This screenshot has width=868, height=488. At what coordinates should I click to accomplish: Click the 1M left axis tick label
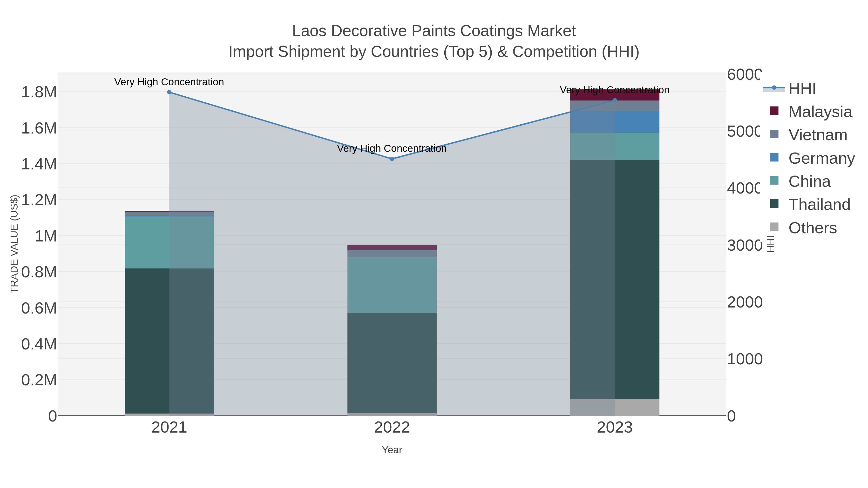coord(46,236)
